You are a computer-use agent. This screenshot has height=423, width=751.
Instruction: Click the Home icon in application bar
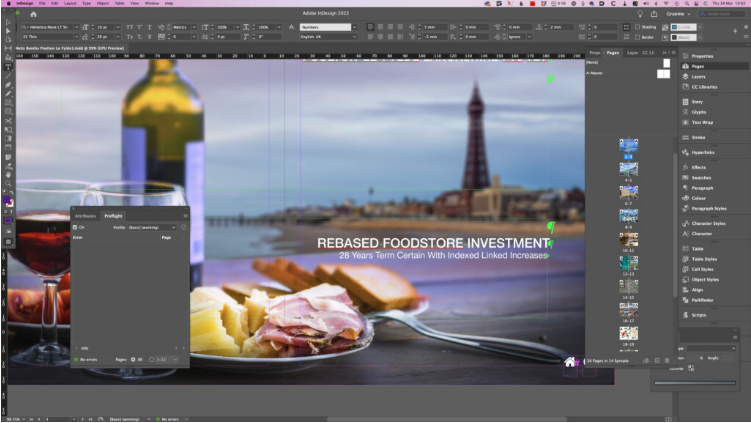33,16
